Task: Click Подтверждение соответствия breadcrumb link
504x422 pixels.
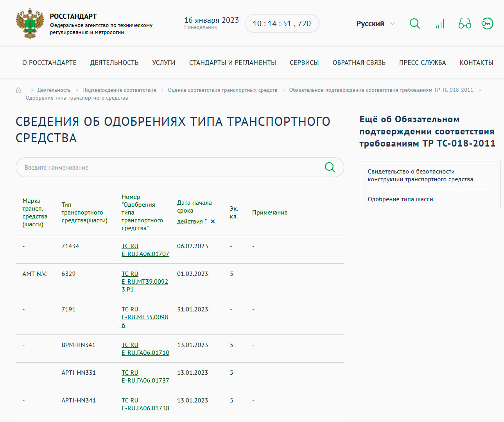Action: 119,90
